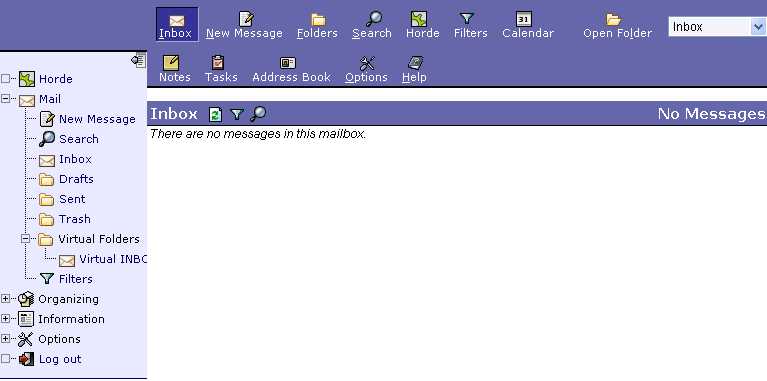Open the Drafts folder in sidebar
The width and height of the screenshot is (767, 381).
(x=76, y=179)
